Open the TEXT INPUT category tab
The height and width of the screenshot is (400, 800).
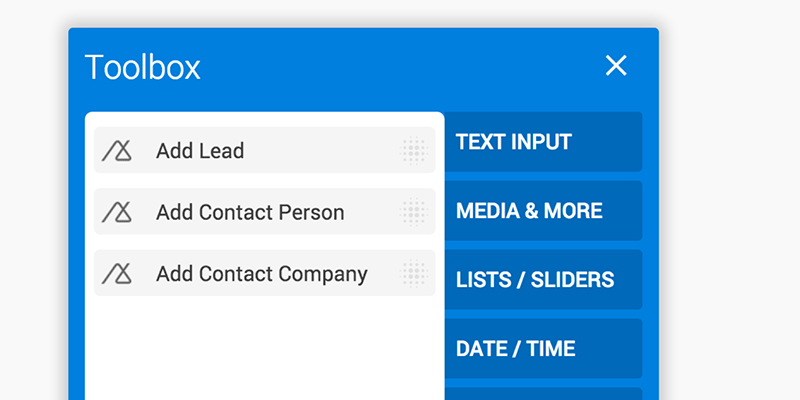coord(543,142)
